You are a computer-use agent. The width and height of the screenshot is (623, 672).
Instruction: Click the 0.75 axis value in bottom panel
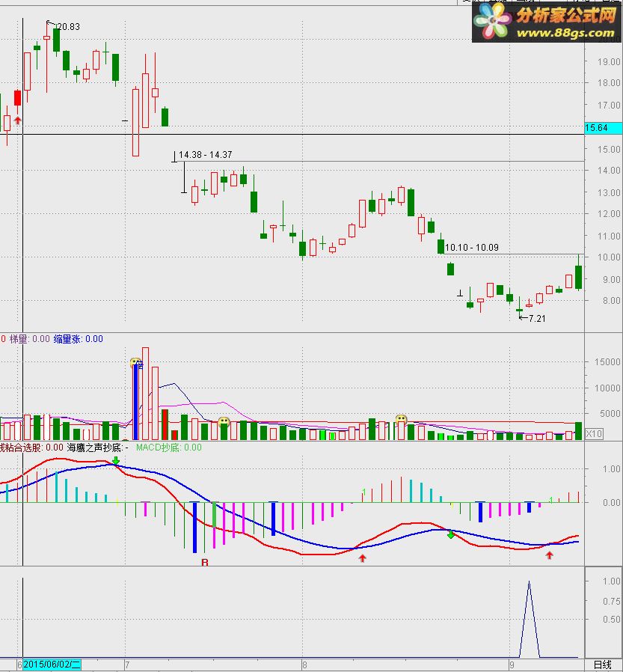pyautogui.click(x=612, y=602)
